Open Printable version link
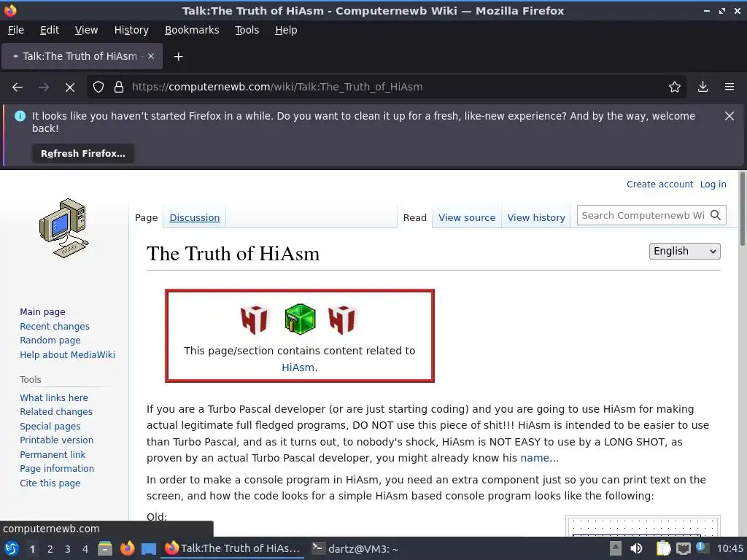This screenshot has width=747, height=560. (57, 440)
